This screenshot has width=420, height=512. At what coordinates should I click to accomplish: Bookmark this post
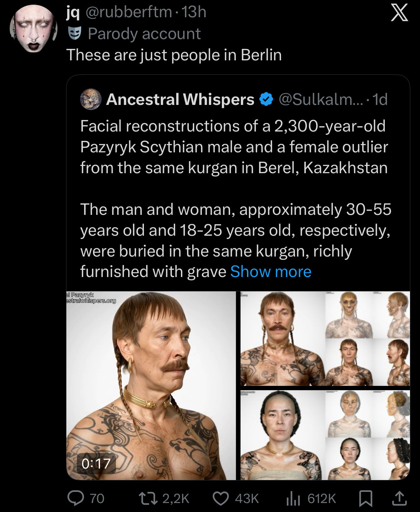click(x=366, y=498)
